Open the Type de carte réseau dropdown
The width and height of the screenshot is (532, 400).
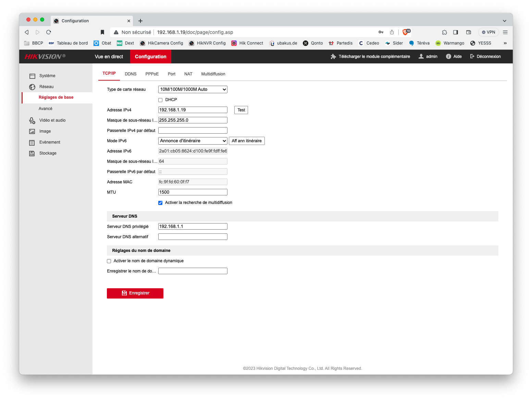(x=193, y=89)
